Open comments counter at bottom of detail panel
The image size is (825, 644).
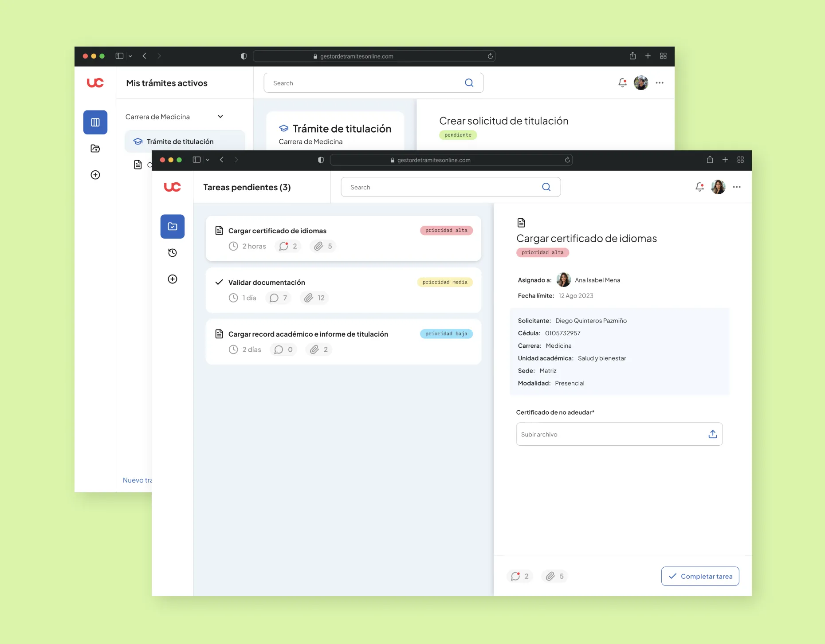click(520, 576)
